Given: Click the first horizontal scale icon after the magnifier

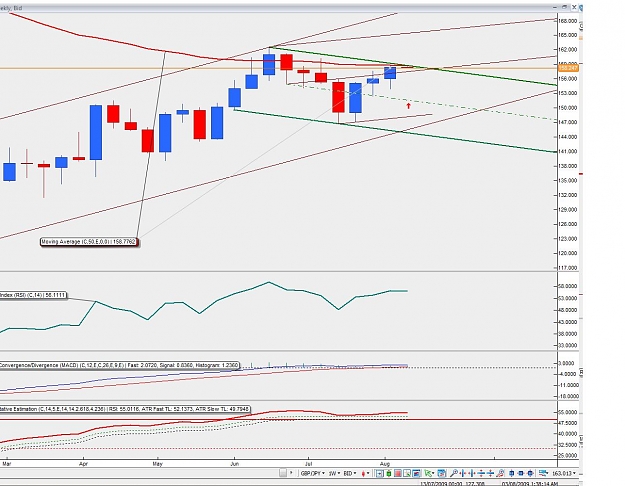Looking at the screenshot, I should coord(463,473).
